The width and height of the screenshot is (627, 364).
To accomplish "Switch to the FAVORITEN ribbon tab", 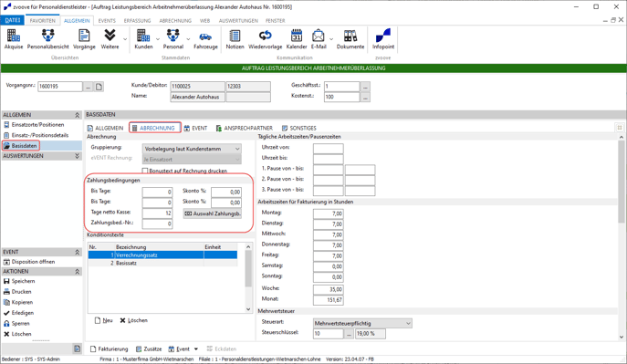I will point(42,21).
